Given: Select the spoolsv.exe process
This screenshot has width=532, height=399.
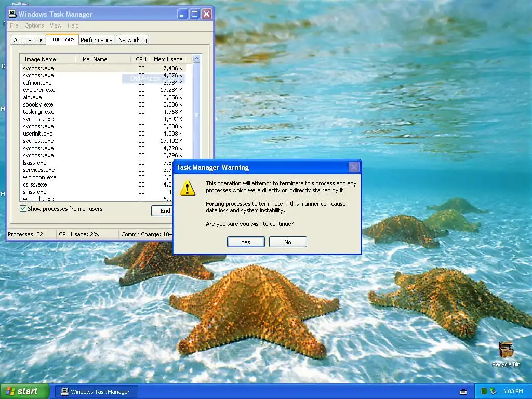Looking at the screenshot, I should point(103,104).
